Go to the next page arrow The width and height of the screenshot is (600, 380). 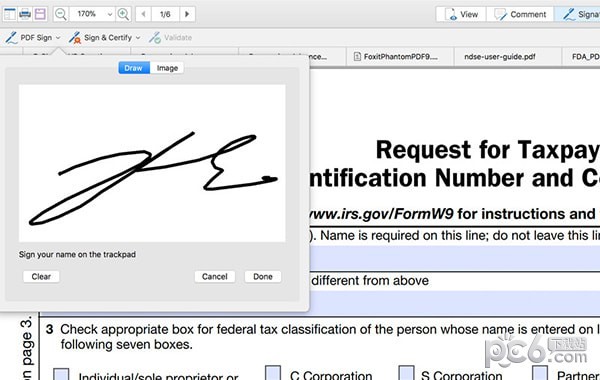click(x=187, y=14)
